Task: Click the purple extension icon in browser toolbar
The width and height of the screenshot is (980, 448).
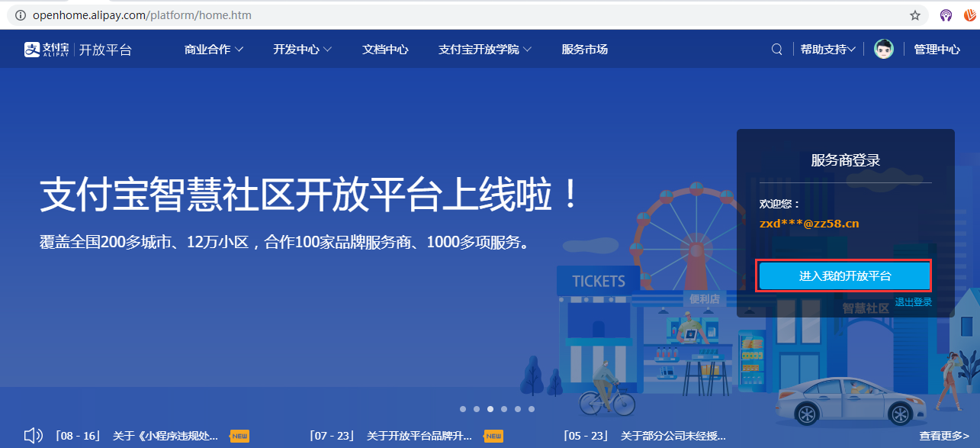Action: [945, 15]
